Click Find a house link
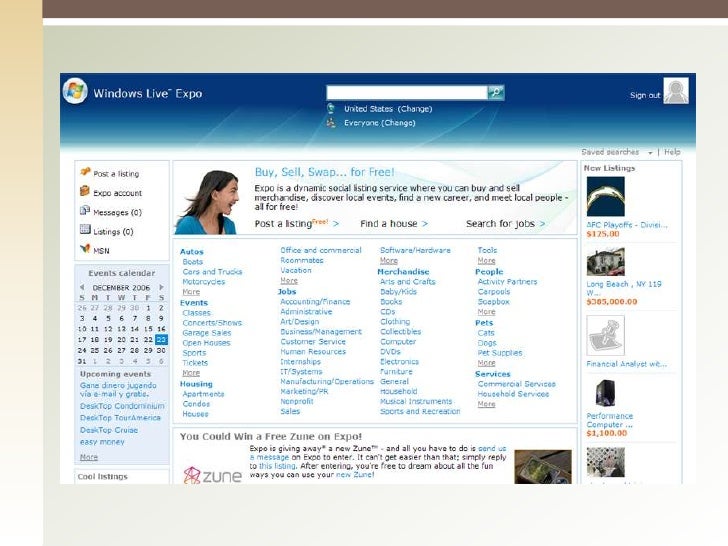Screen dimensions: 728x546 394,223
